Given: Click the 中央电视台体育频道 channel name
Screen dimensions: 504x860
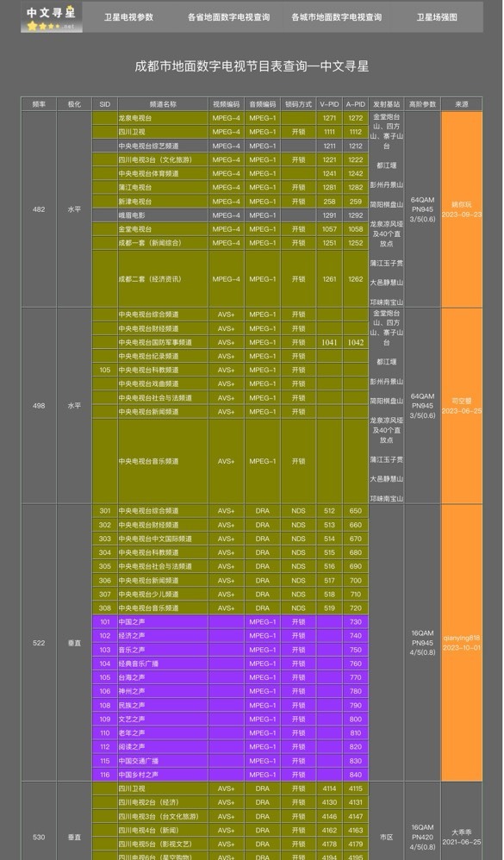Looking at the screenshot, I should tap(149, 173).
